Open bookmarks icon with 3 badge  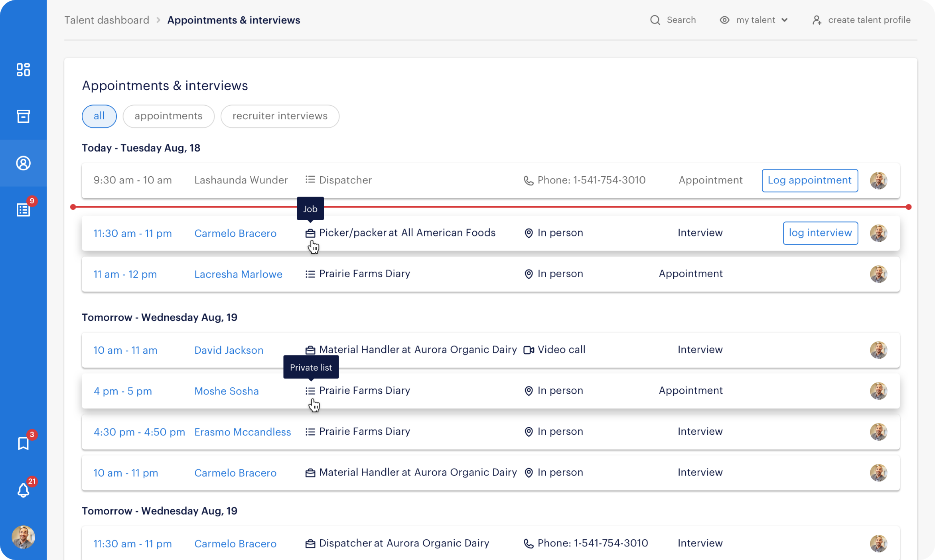(23, 443)
